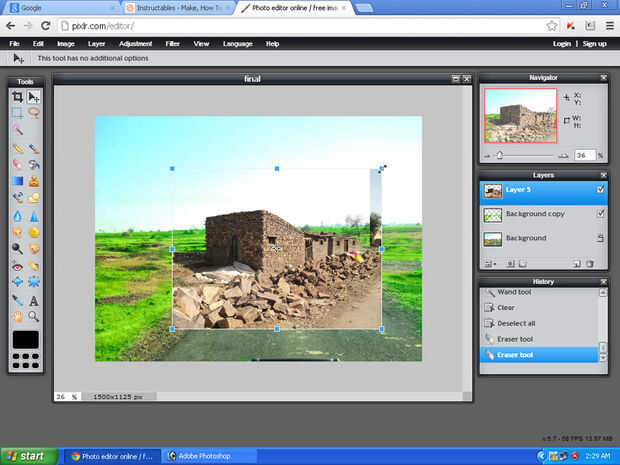
Task: Select the Background copy layer
Action: [543, 215]
